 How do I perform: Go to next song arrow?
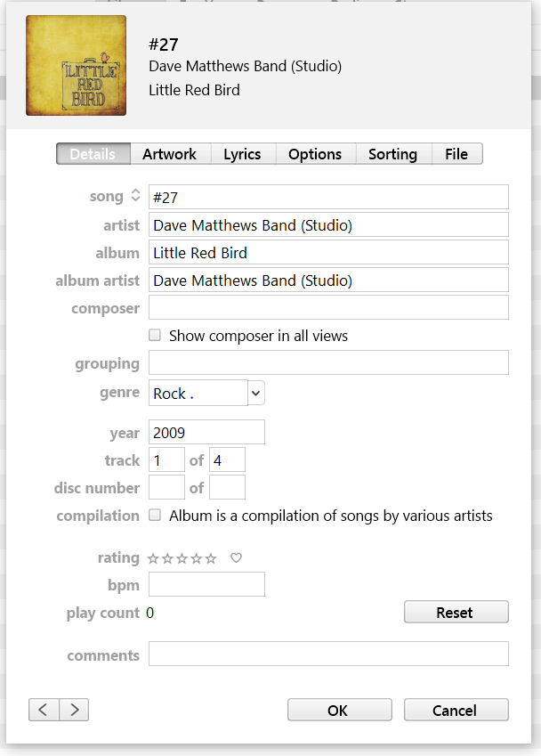click(74, 710)
